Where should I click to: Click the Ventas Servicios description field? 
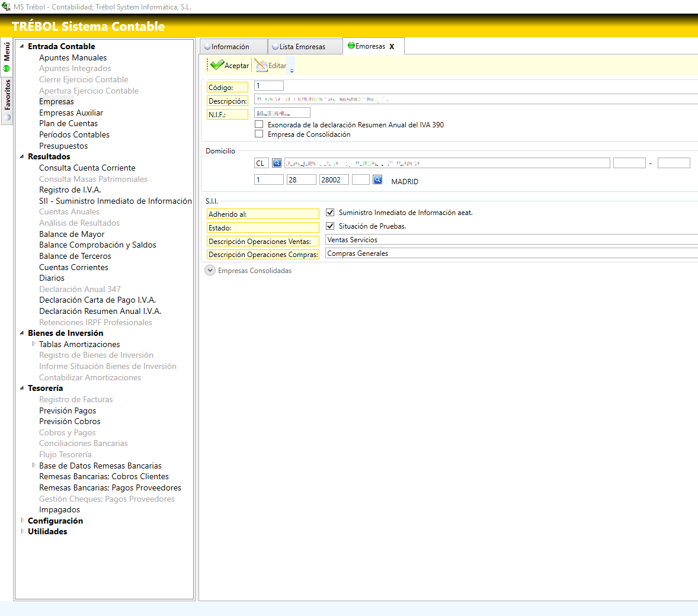click(511, 239)
